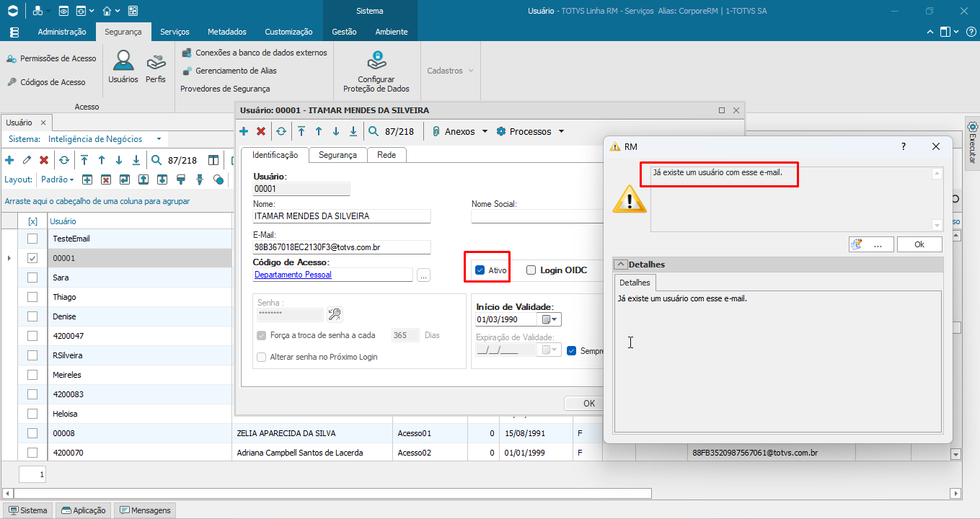Toggle the Sempre checkbox under Expiração de Validade
The height and width of the screenshot is (519, 980).
pyautogui.click(x=572, y=351)
